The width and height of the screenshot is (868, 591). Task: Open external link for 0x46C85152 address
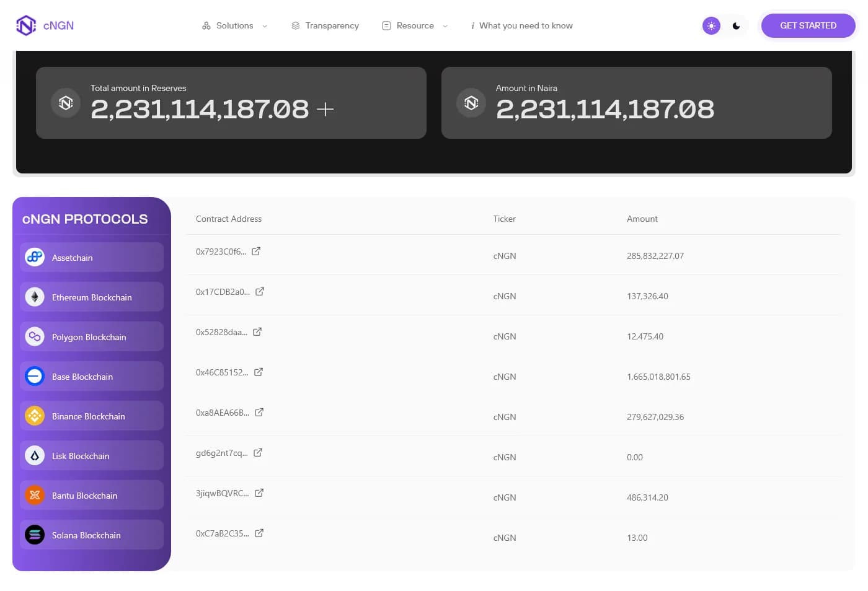click(x=259, y=372)
